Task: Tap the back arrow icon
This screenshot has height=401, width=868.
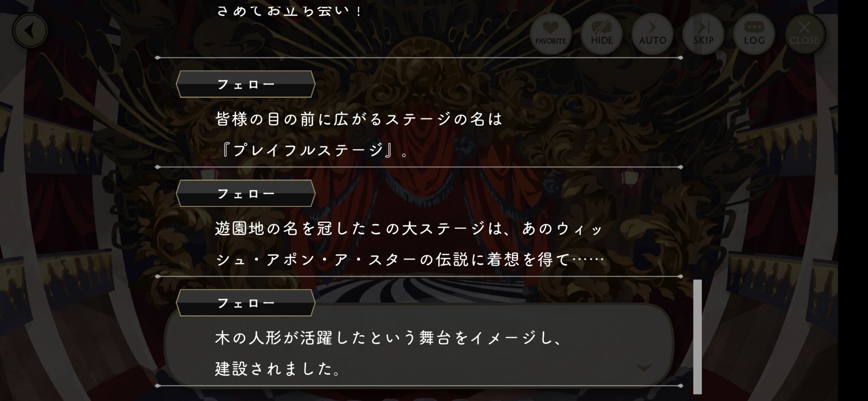Action: click(30, 31)
